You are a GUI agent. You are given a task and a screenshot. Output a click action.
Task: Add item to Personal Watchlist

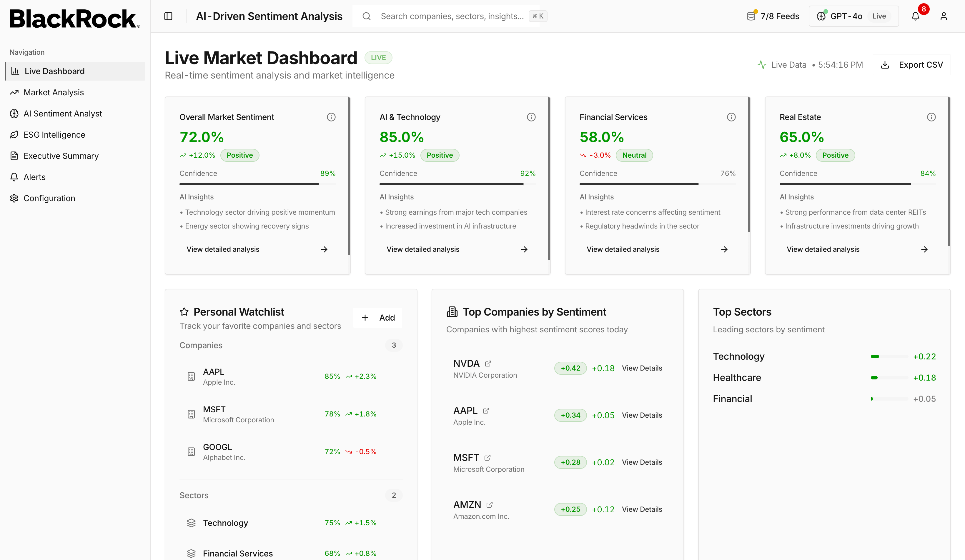point(377,317)
